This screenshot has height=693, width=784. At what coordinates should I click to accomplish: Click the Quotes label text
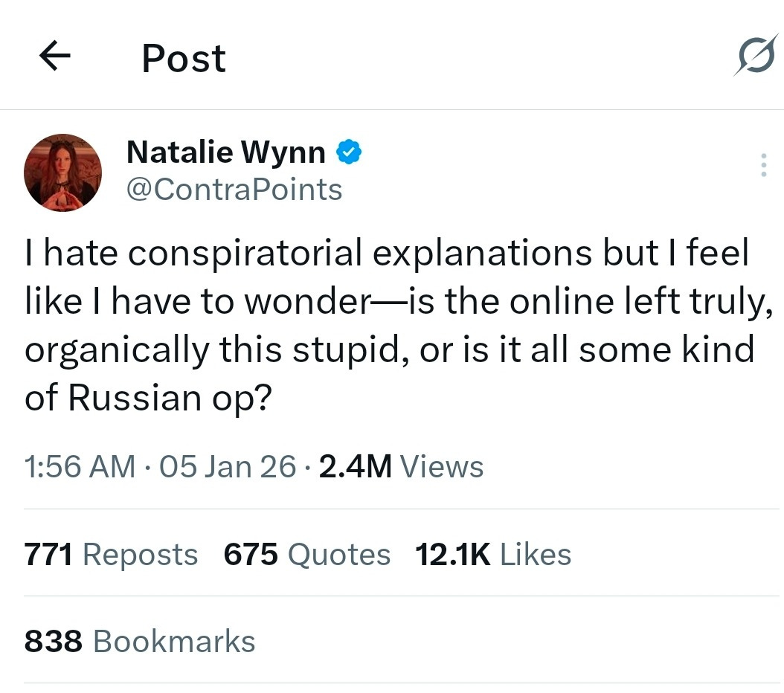point(338,554)
